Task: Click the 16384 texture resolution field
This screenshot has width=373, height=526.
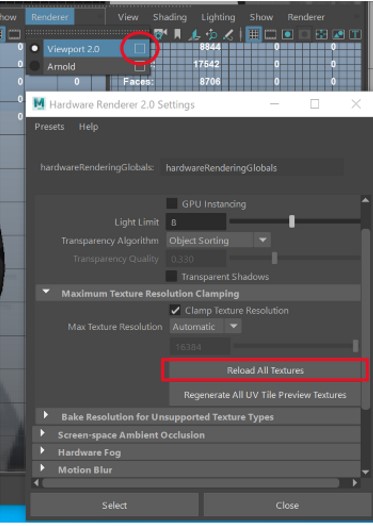Action: coord(200,347)
